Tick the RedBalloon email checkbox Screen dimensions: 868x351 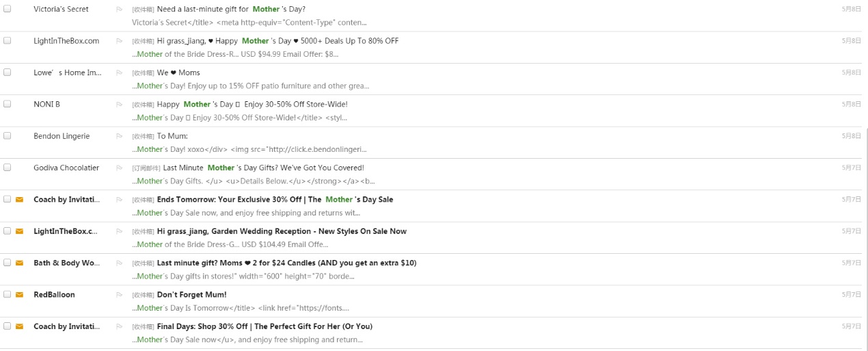8,294
